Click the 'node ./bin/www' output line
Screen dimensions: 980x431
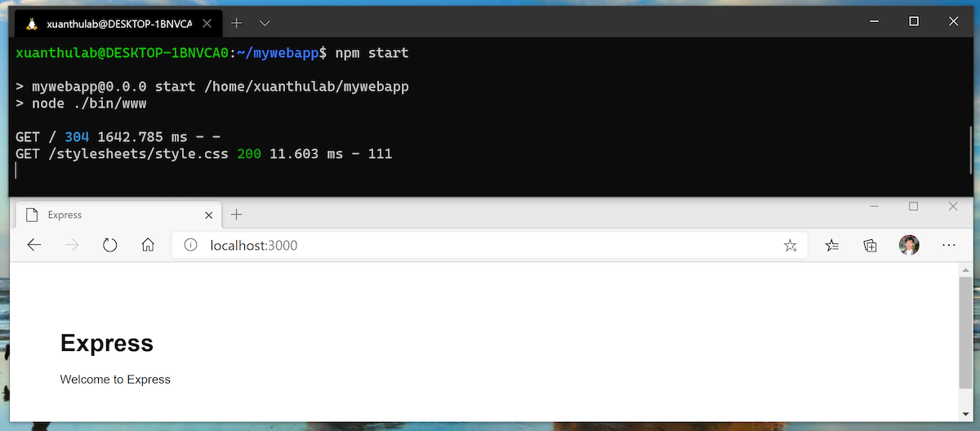click(81, 104)
